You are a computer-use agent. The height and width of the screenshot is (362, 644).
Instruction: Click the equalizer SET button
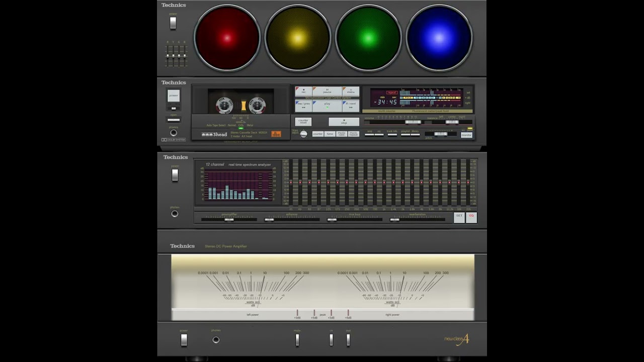coord(459,217)
